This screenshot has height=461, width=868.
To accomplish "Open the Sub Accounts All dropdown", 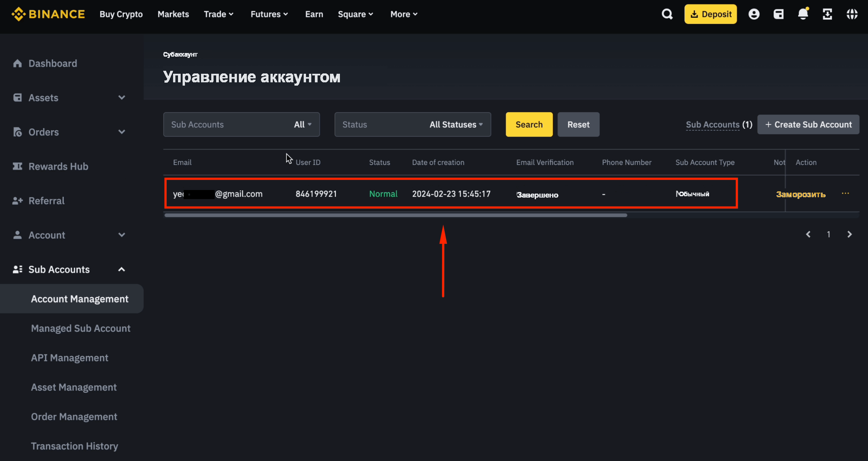I will 242,124.
